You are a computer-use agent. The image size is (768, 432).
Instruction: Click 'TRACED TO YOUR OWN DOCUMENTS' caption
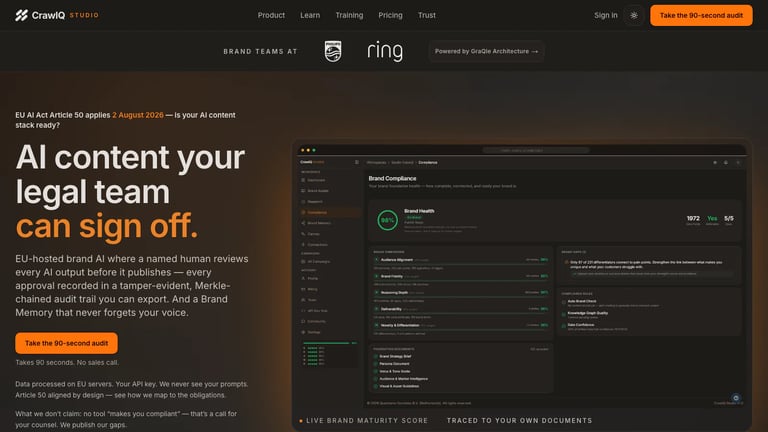click(x=519, y=420)
